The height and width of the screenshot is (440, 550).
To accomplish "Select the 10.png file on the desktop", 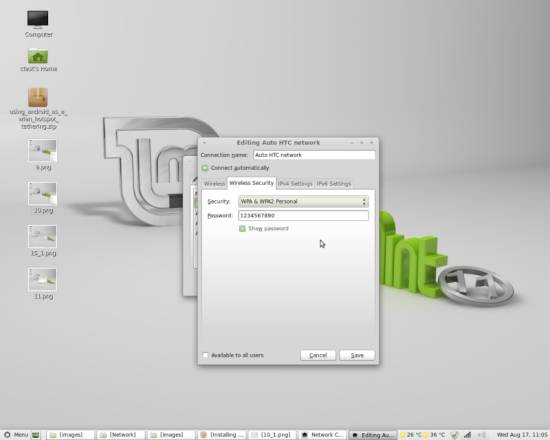I will point(43,198).
